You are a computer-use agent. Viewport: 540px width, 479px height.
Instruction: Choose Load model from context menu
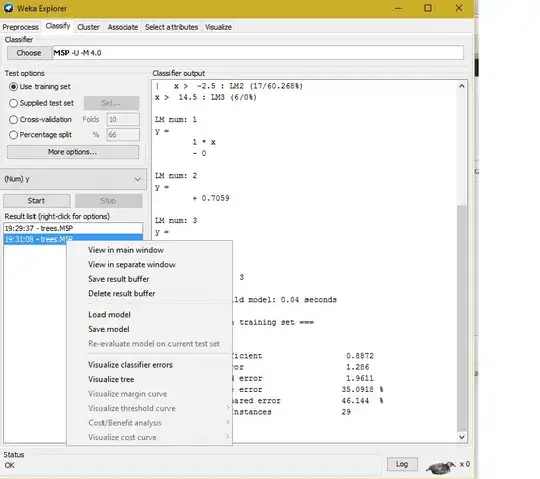(110, 315)
